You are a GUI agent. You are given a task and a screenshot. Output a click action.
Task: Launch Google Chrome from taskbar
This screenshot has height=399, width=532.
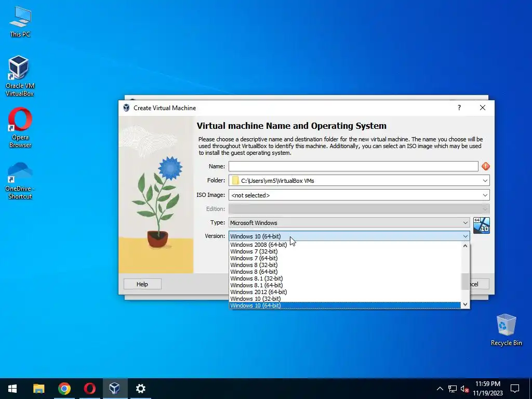tap(64, 389)
